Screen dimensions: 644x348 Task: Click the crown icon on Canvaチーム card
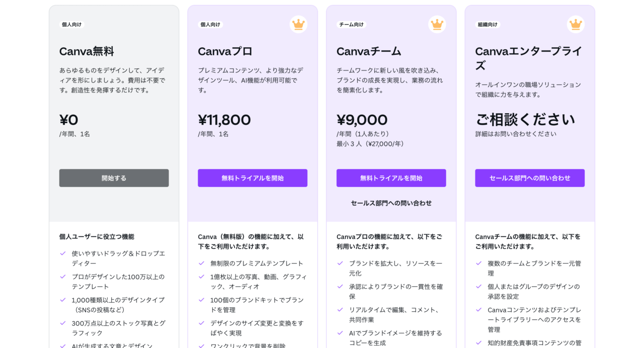(x=437, y=24)
